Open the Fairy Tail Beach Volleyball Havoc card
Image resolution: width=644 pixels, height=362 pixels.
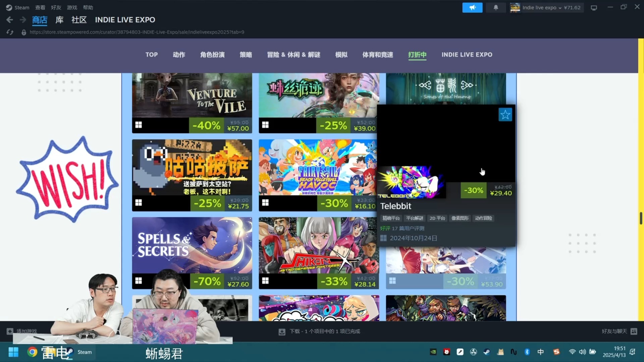pos(319,175)
